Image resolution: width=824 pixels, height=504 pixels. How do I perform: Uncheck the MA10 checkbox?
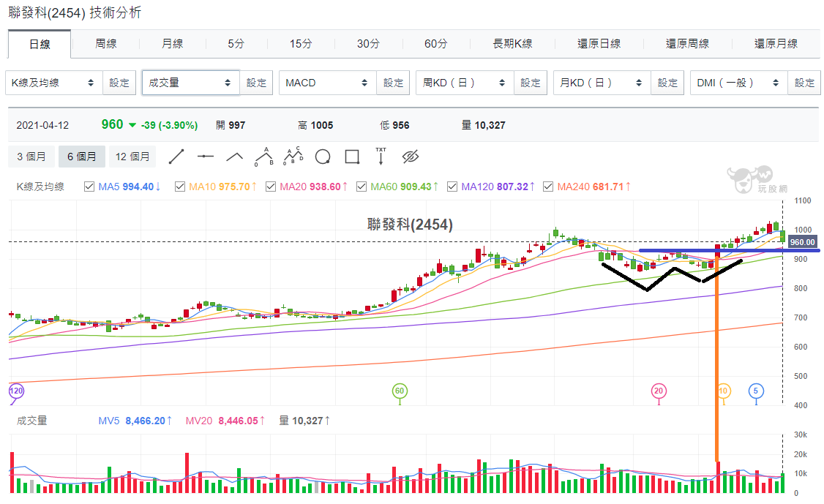click(x=180, y=187)
